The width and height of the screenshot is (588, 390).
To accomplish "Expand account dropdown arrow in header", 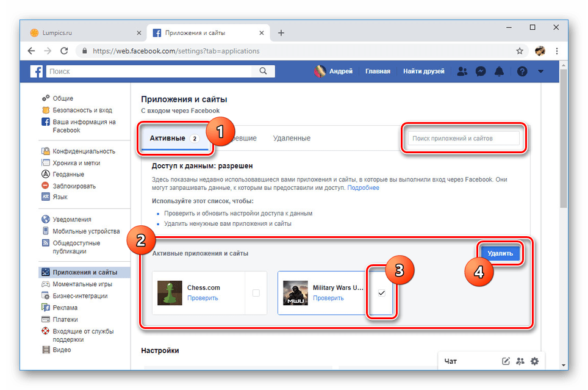I will click(x=540, y=71).
